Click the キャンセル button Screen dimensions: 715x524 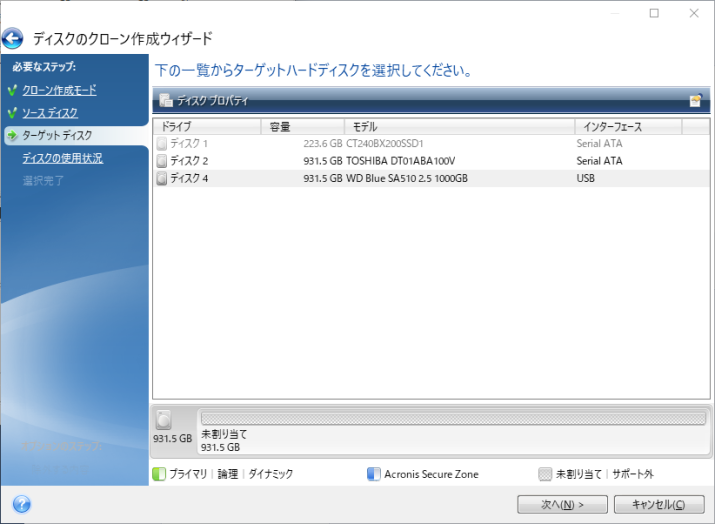659,504
